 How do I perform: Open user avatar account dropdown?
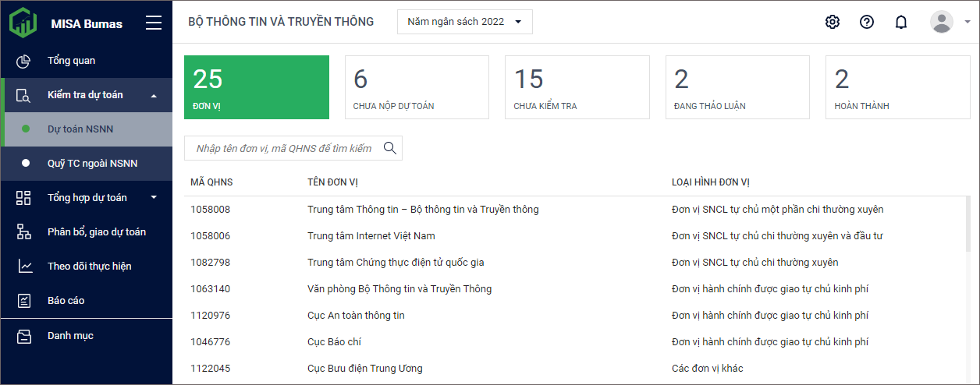[943, 22]
